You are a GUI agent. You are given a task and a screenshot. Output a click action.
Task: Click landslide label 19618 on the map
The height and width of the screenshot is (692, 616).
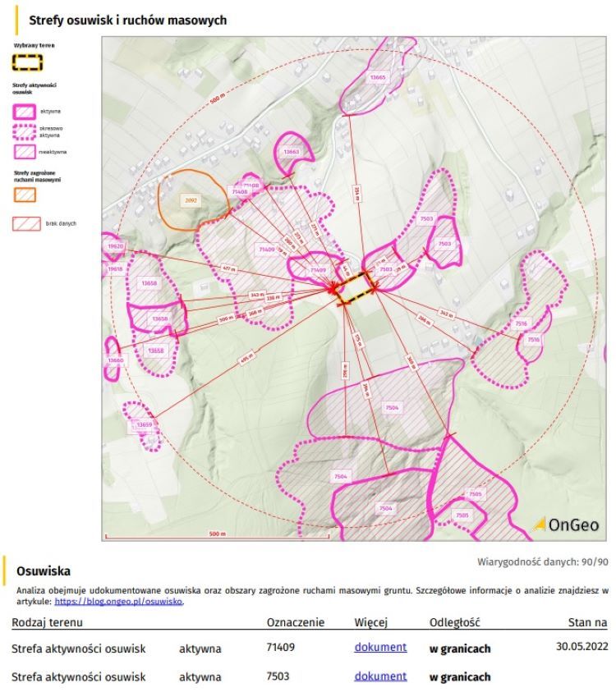pyautogui.click(x=115, y=268)
